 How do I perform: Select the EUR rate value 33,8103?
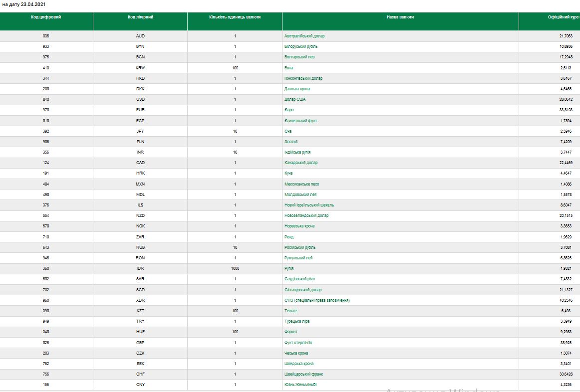[x=566, y=110]
